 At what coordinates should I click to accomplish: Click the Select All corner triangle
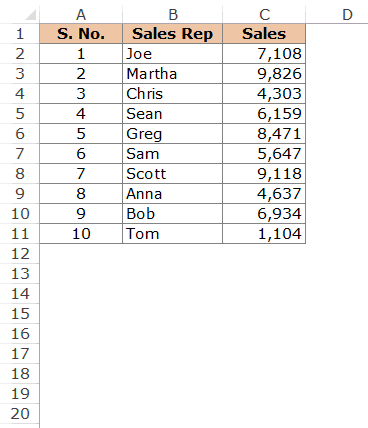[x=30, y=15]
